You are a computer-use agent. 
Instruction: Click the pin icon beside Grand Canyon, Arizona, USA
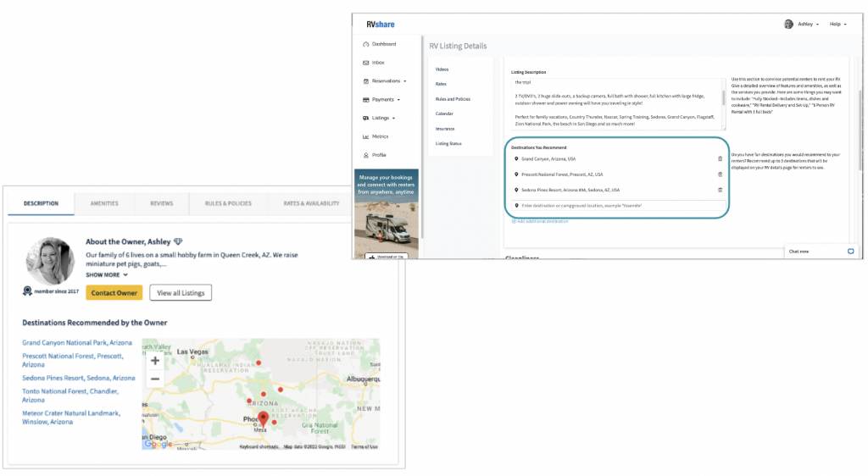point(516,158)
